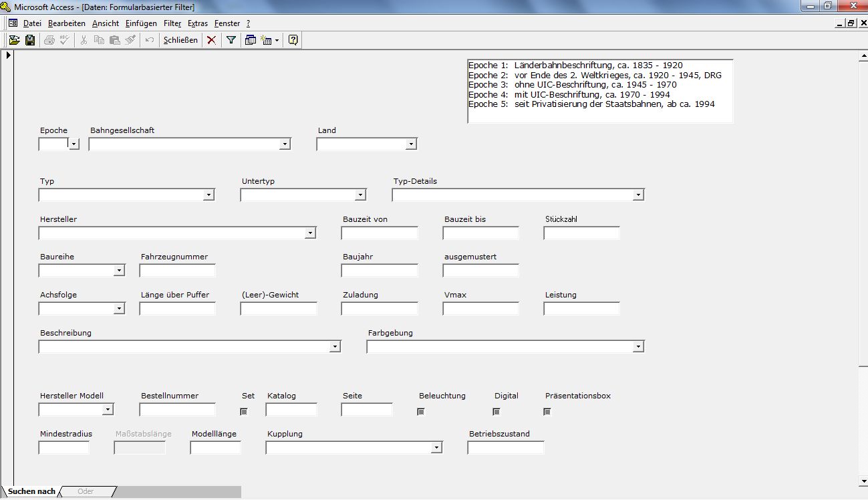Open the Extras menu
This screenshot has height=500, width=868.
click(x=198, y=23)
